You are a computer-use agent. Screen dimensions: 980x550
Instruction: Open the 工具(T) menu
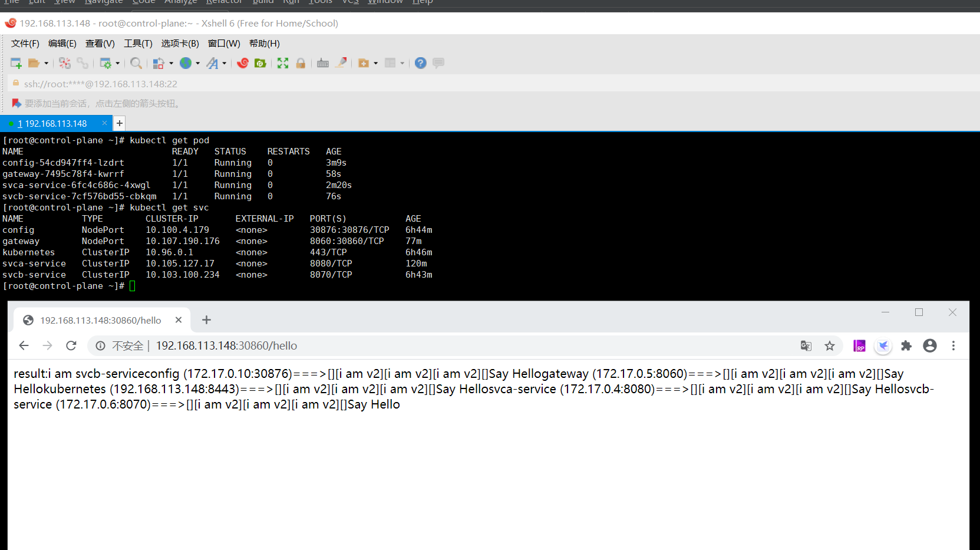pyautogui.click(x=138, y=44)
